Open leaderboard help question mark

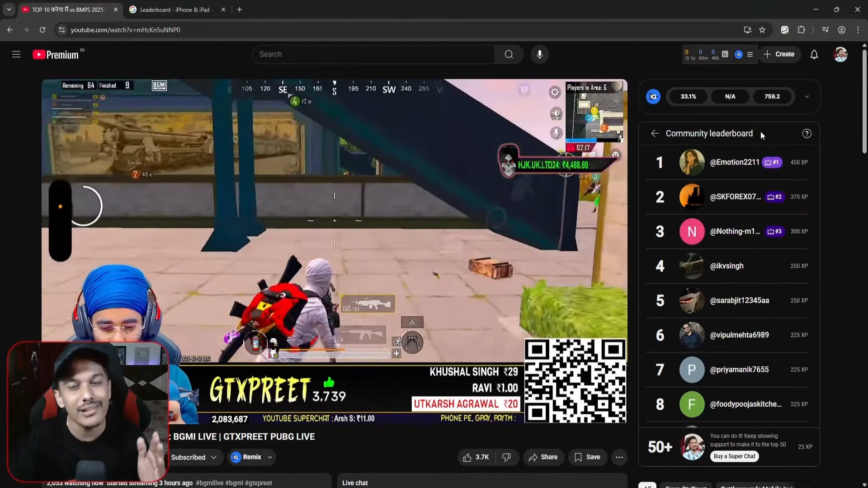[x=807, y=134]
